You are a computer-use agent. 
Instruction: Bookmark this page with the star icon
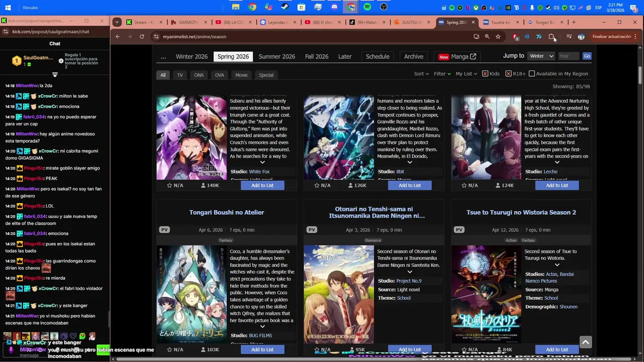tap(498, 37)
